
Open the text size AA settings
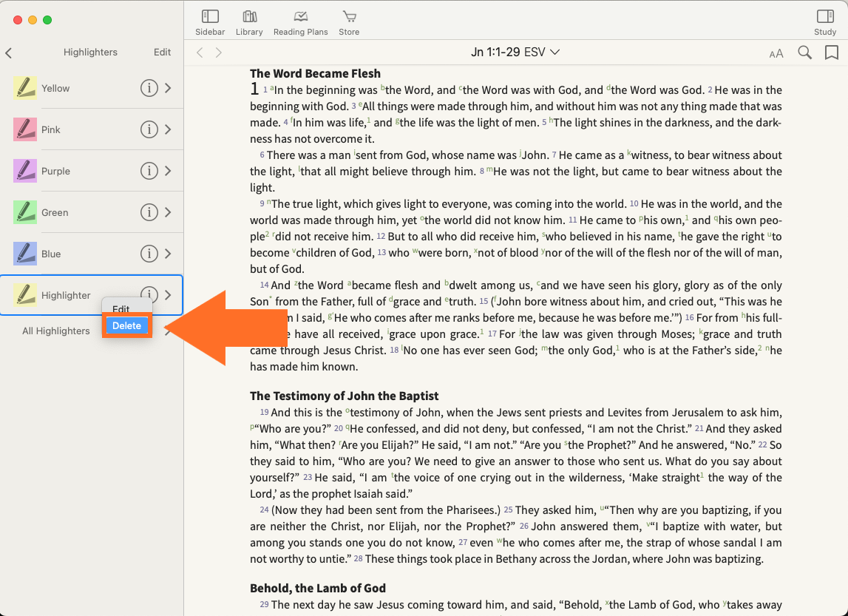click(x=776, y=53)
